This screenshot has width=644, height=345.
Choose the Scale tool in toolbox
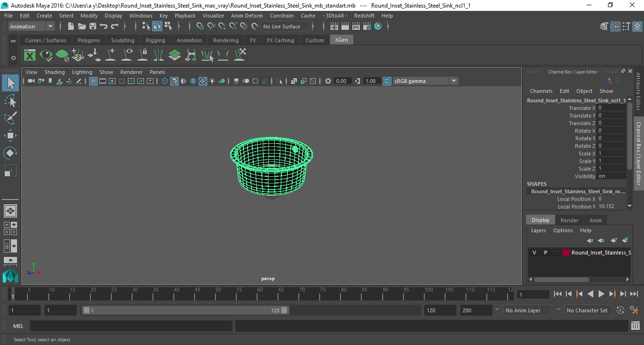[10, 170]
